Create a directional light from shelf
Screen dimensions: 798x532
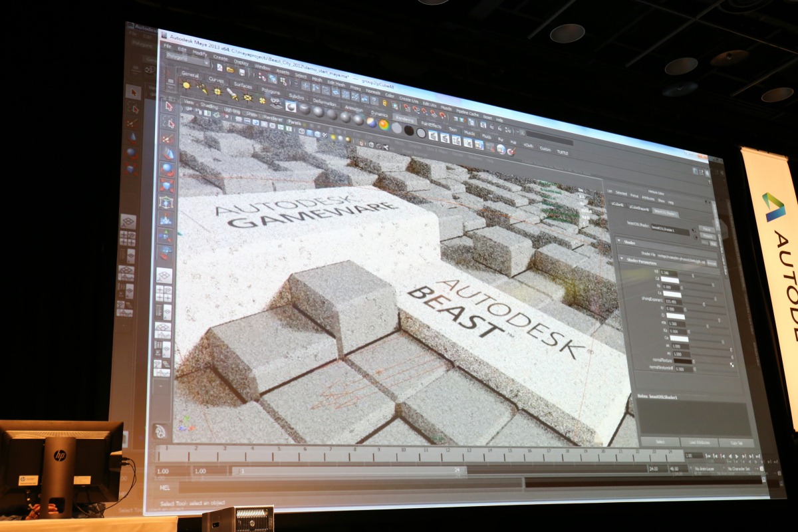(x=201, y=88)
